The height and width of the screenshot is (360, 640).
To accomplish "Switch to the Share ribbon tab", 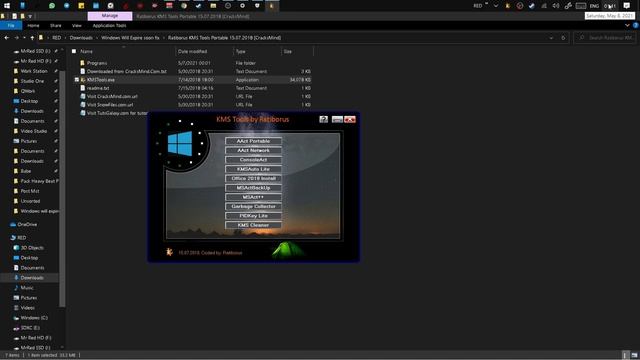I will (x=56, y=25).
